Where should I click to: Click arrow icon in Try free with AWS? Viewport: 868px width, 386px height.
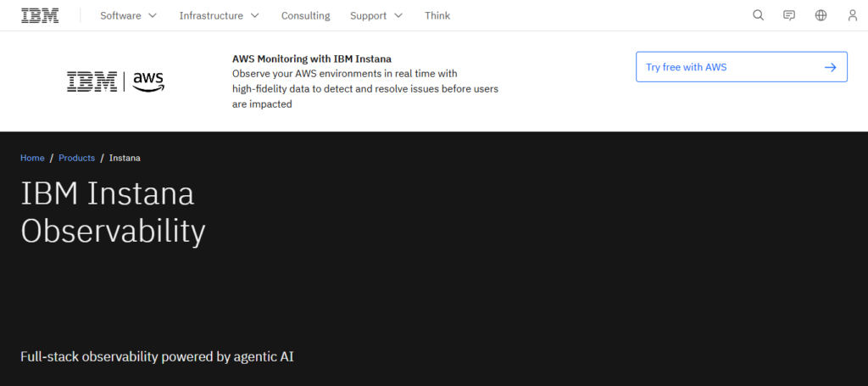point(831,67)
